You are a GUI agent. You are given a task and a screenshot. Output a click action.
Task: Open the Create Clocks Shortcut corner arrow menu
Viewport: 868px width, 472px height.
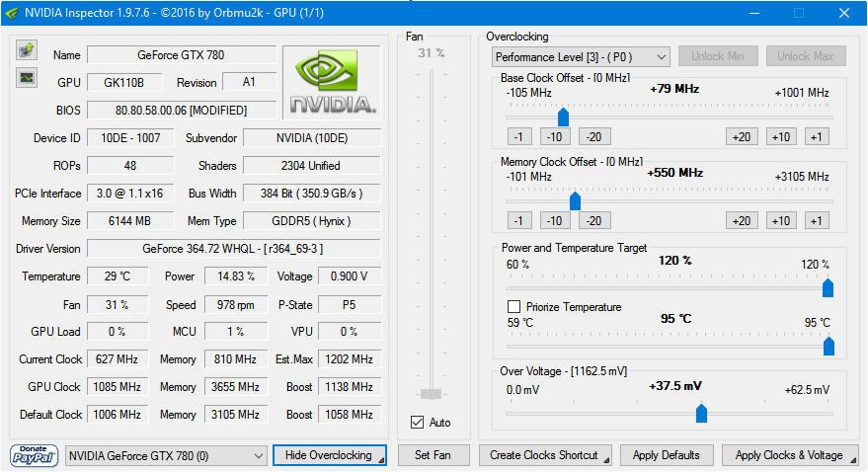(606, 461)
